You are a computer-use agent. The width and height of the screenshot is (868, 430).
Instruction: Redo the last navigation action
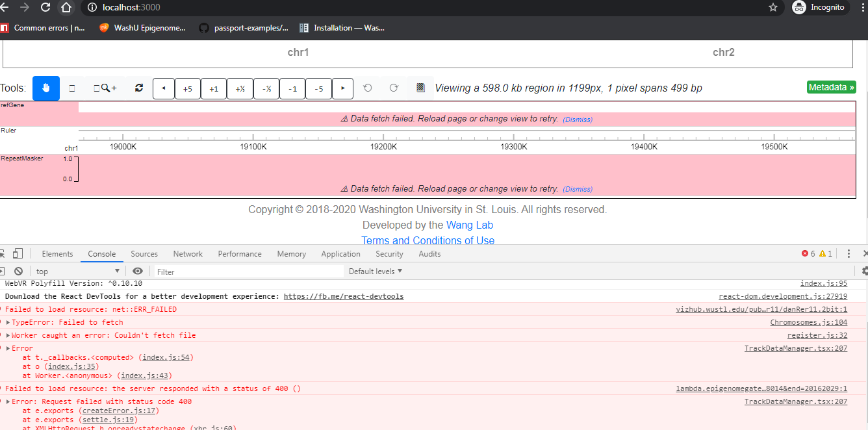point(392,88)
